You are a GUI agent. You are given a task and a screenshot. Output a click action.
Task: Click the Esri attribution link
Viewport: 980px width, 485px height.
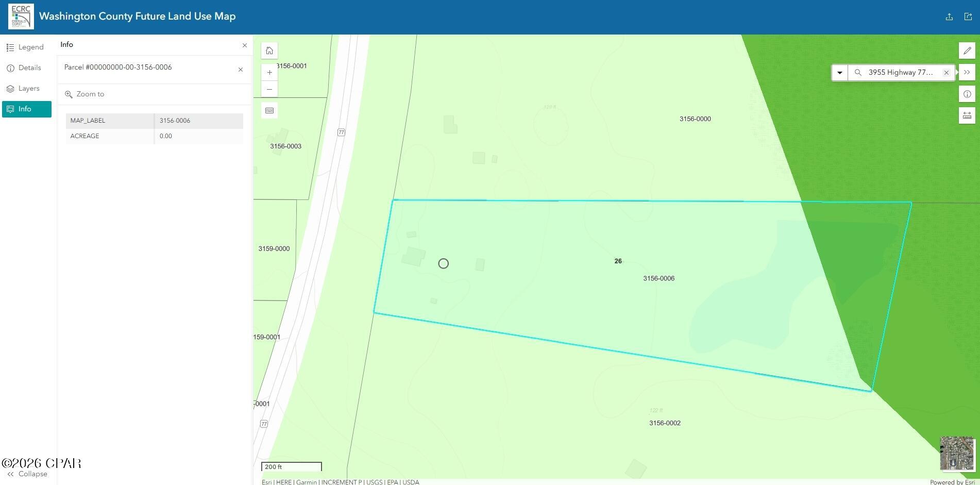coord(266,482)
